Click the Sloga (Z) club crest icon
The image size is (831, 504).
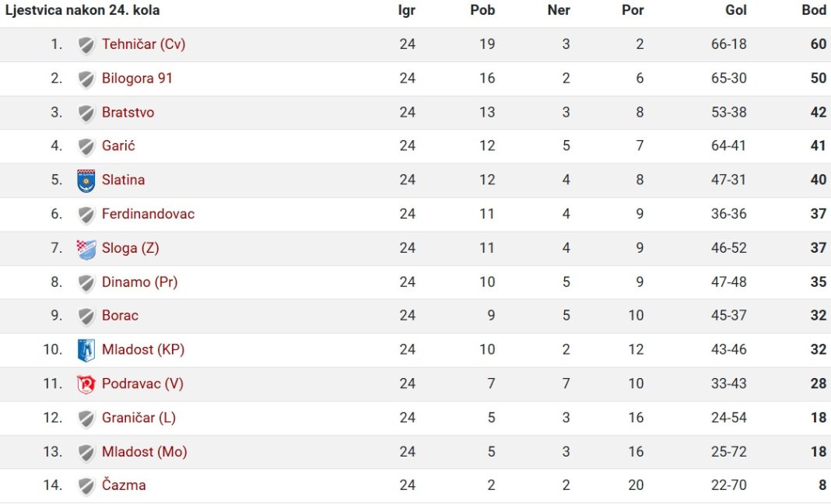coord(86,249)
